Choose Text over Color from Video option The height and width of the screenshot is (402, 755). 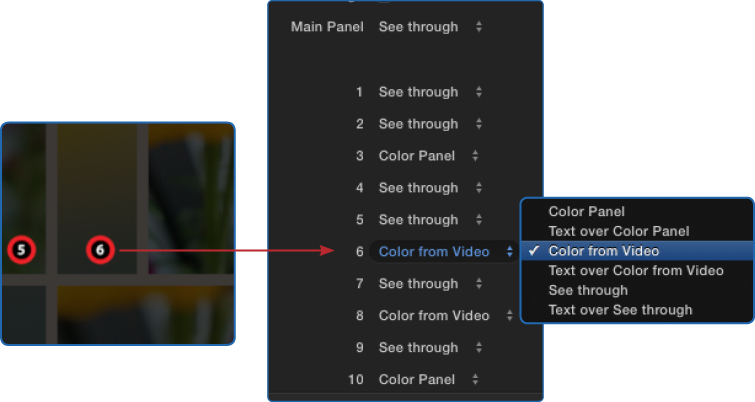coord(637,271)
